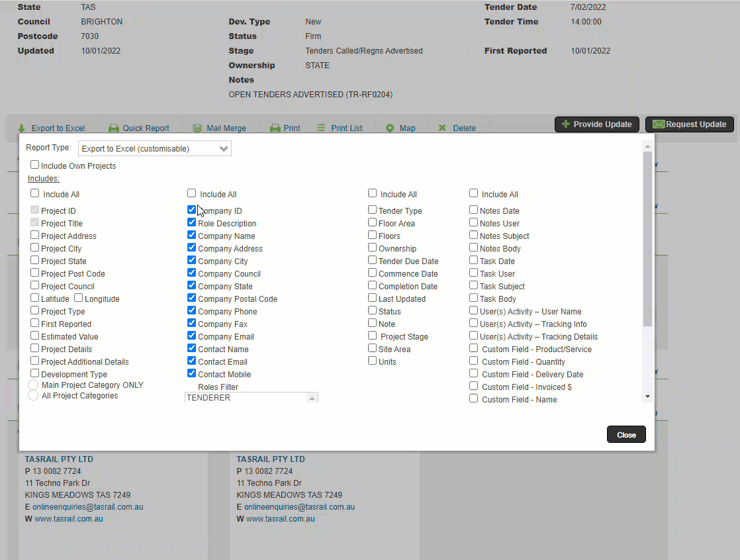The height and width of the screenshot is (560, 740).
Task: Click the Quick Report printer icon
Action: tap(114, 128)
